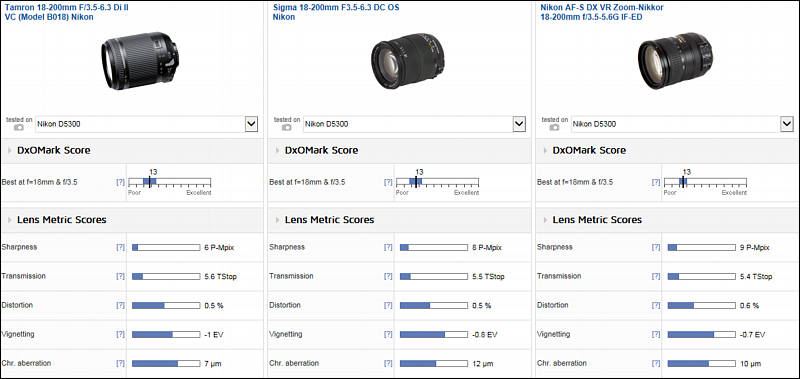Screen dimensions: 800x379
Task: Open Transmission help [?] in Sigma column
Action: (388, 276)
